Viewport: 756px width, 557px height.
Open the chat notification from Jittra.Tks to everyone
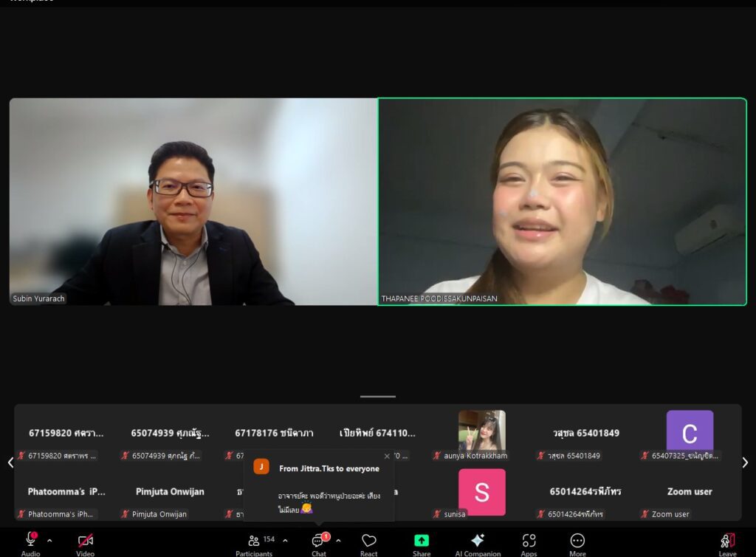[x=319, y=486]
